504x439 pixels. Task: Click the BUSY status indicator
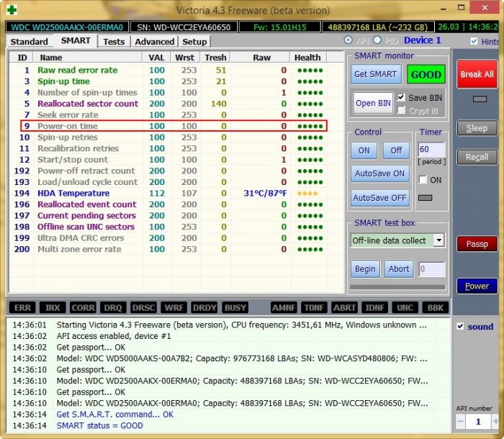[x=235, y=307]
